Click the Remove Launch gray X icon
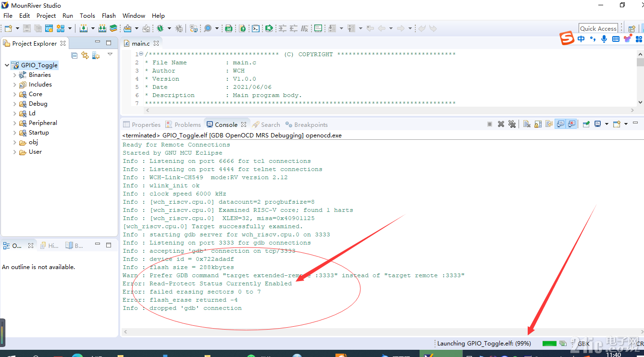This screenshot has height=357, width=644. click(501, 124)
